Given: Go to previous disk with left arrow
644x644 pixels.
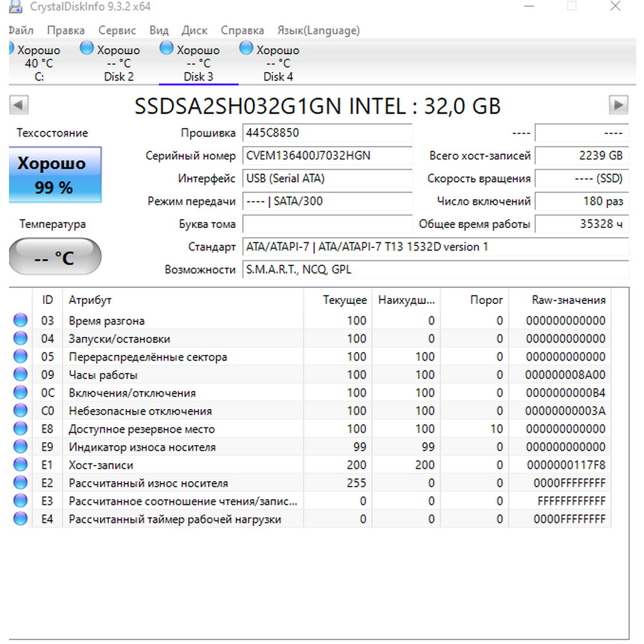Looking at the screenshot, I should pos(19,105).
